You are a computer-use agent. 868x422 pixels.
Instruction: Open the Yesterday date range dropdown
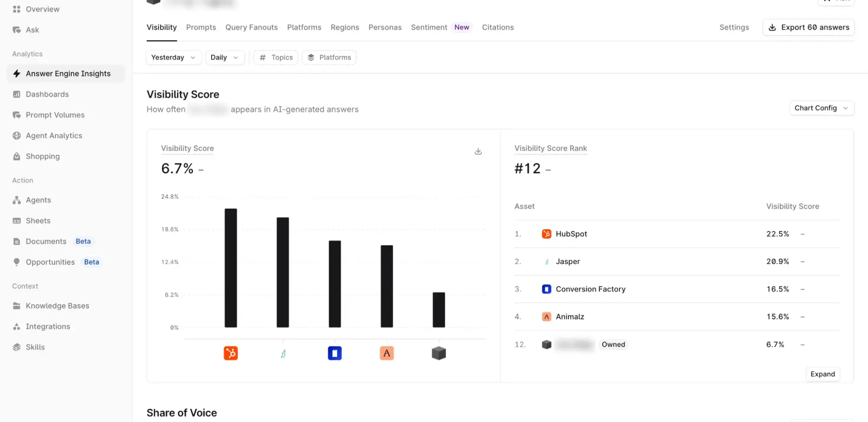coord(174,58)
